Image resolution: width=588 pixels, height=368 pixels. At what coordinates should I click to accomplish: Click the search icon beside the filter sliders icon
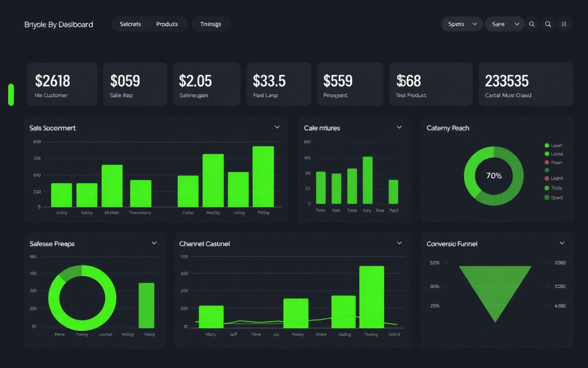coord(548,24)
